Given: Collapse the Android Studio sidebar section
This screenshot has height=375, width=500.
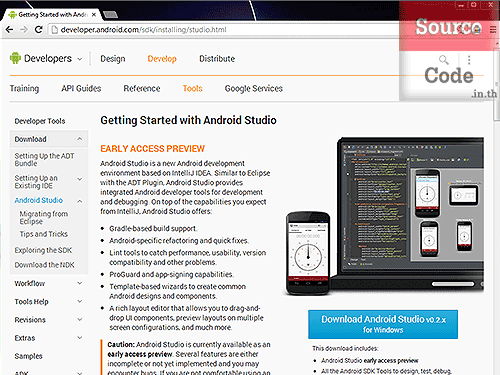Looking at the screenshot, I should (80, 201).
